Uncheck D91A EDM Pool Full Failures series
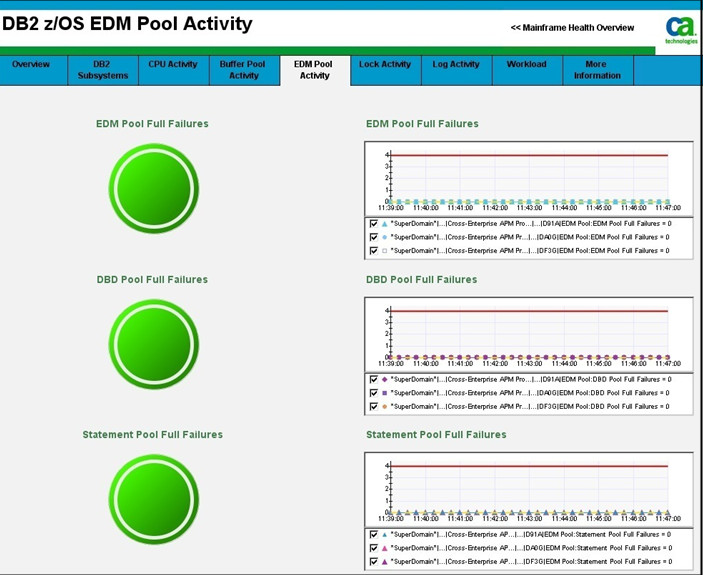703x575 pixels. [373, 223]
